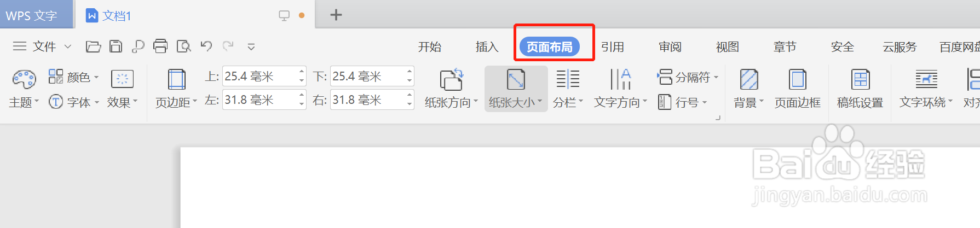Click the 文字方向 text direction icon

pos(621,79)
